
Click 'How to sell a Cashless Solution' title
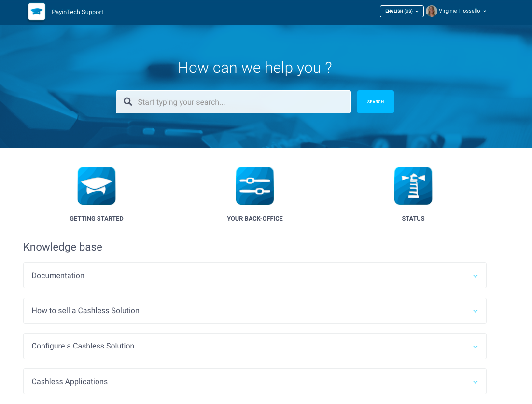85,311
